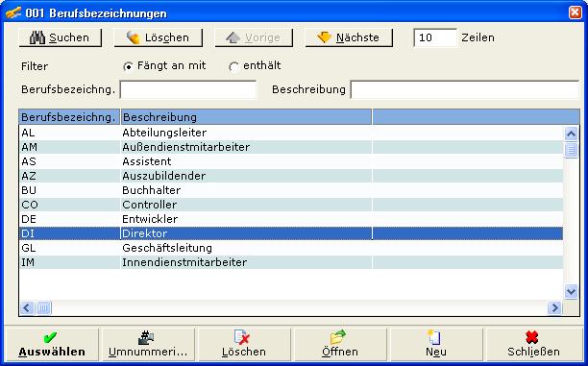Confirm selection with green checkmark Auswählen
588x366 pixels.
[52, 344]
